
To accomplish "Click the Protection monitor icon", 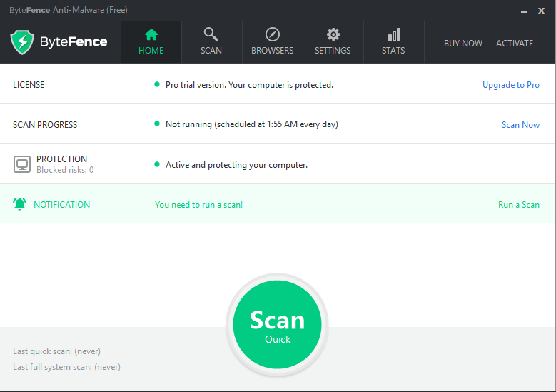I will [x=22, y=164].
